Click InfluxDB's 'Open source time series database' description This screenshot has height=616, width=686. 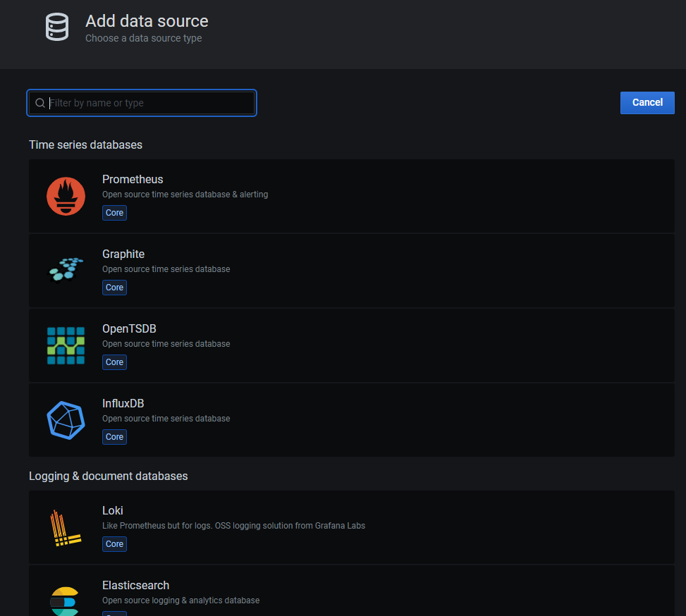[166, 419]
